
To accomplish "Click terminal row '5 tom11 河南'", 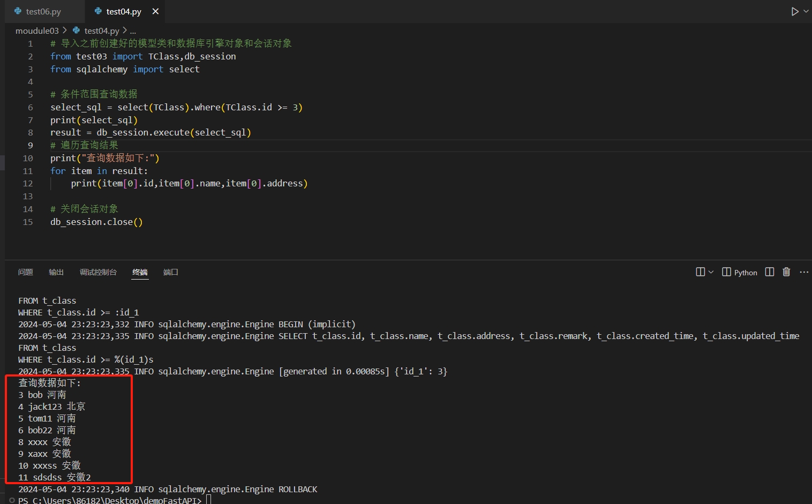I will [x=47, y=418].
